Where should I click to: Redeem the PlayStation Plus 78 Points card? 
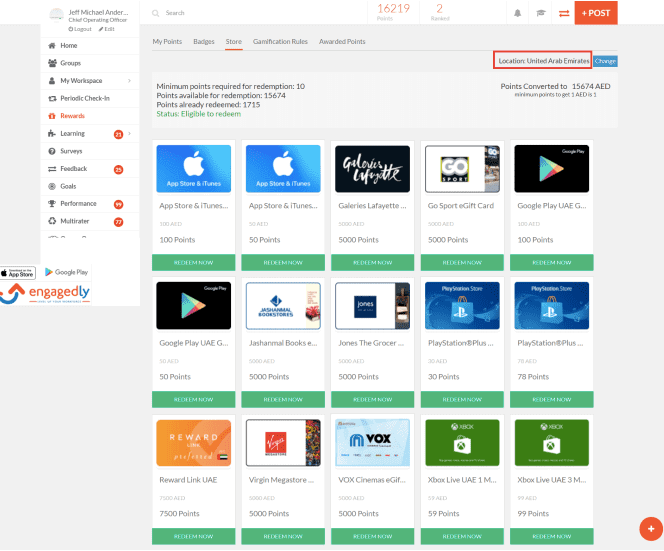(552, 399)
